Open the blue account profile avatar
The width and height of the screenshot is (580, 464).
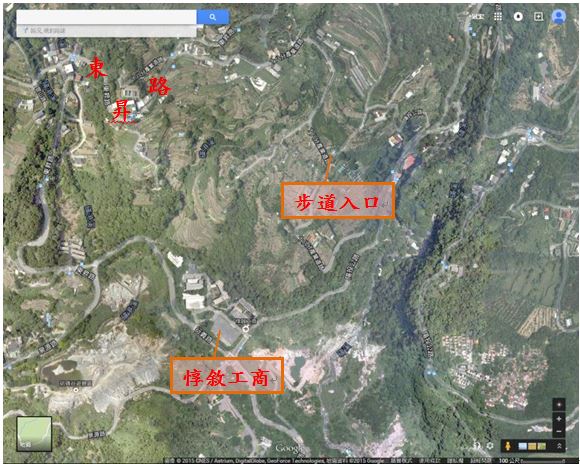click(559, 16)
